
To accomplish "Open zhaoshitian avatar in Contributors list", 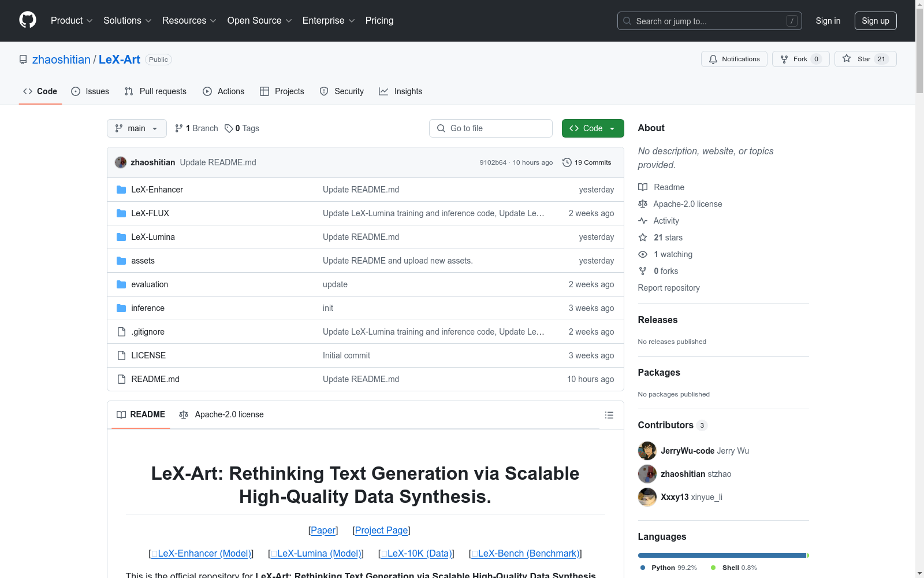I will 647,474.
